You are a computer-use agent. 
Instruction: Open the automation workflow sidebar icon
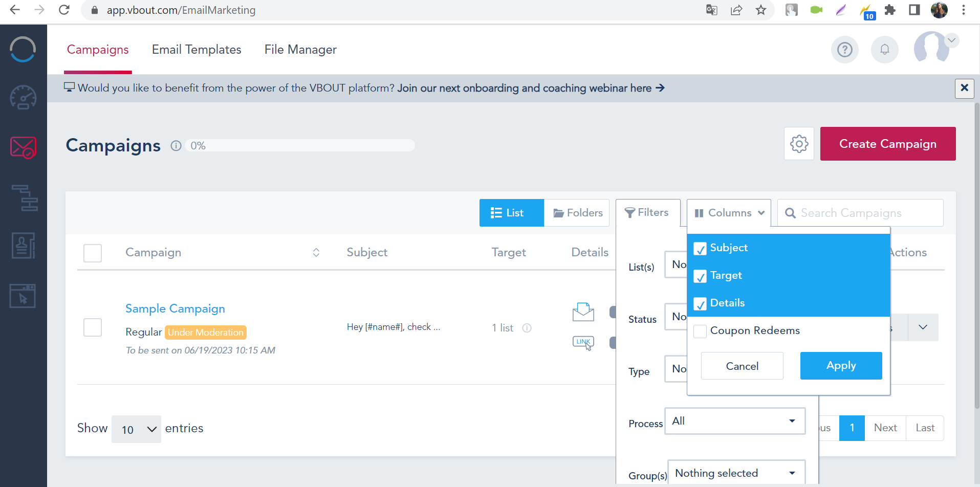[x=25, y=197]
